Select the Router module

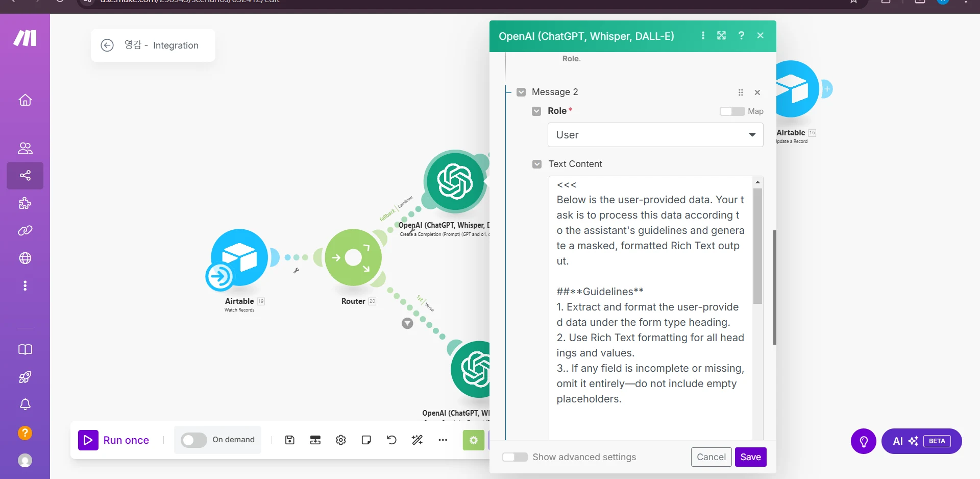point(353,258)
